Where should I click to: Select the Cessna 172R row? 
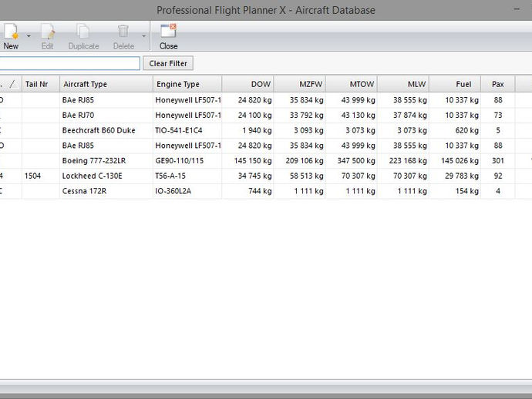pos(266,191)
